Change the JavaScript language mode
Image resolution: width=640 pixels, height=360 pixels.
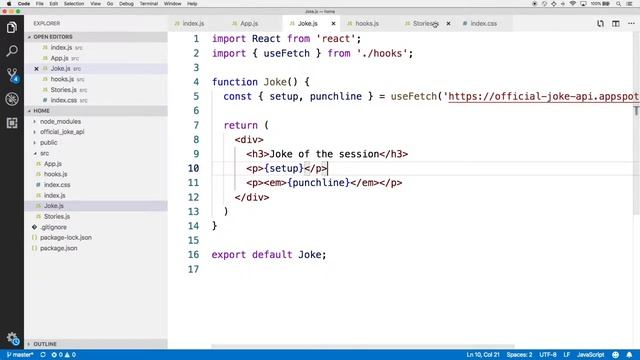pos(590,355)
